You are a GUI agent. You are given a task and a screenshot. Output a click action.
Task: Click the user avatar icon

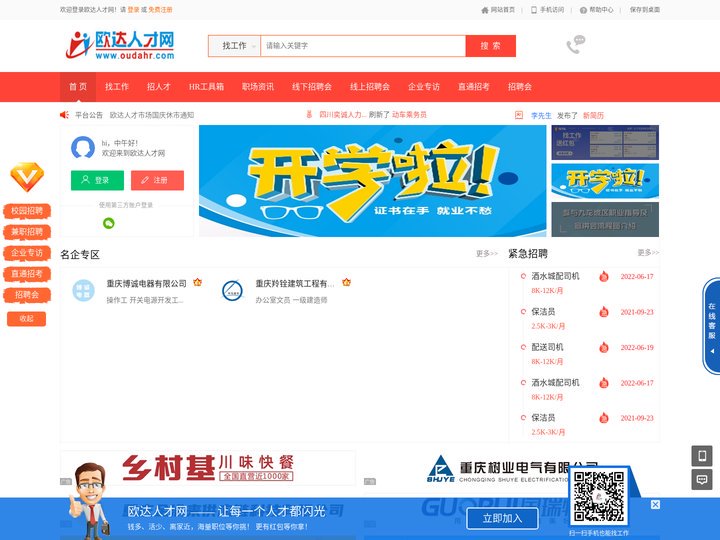tap(83, 147)
